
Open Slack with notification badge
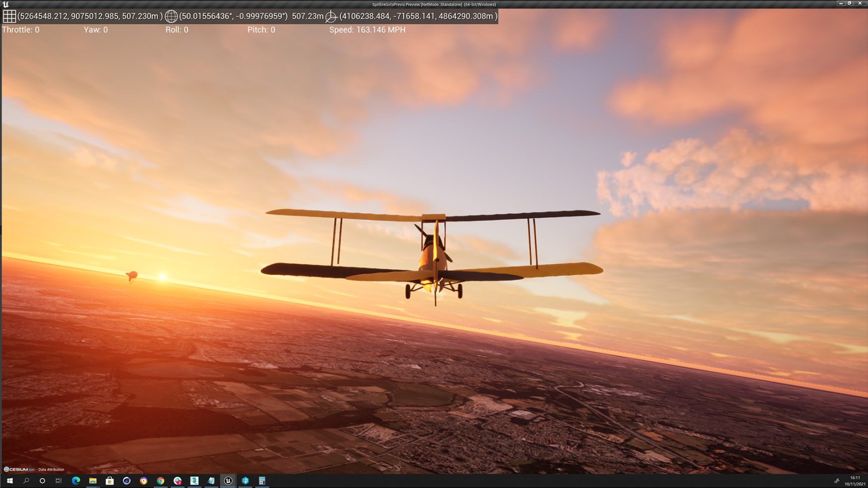178,481
